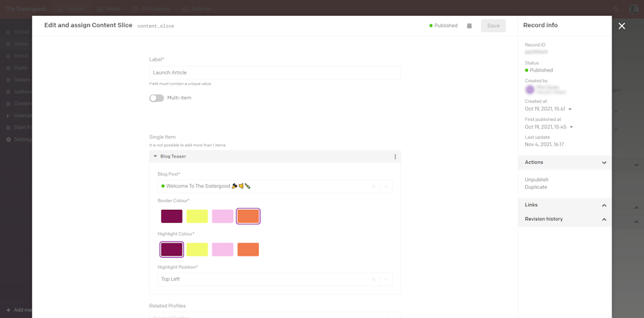Click the list icon beside Posts in the sidebar

pos(8,68)
